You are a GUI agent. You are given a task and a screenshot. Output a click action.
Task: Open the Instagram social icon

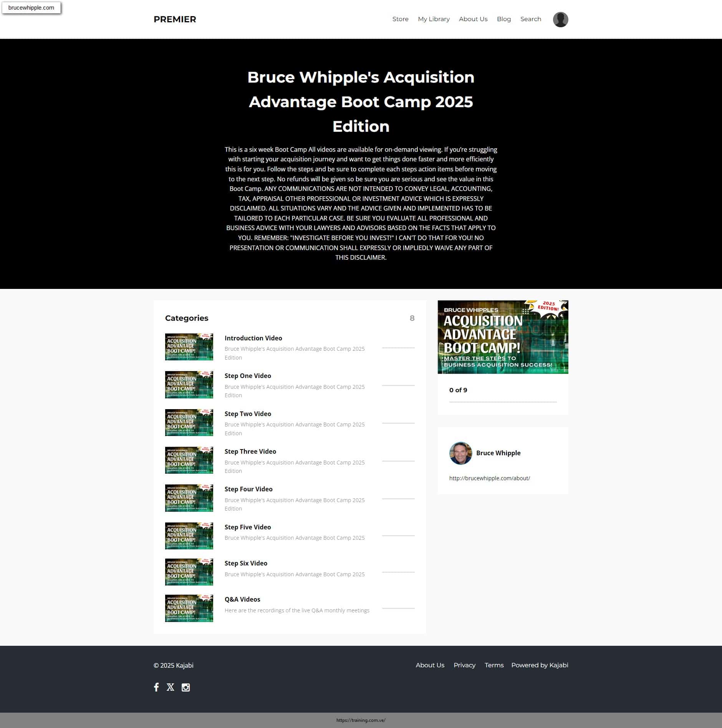pos(185,687)
